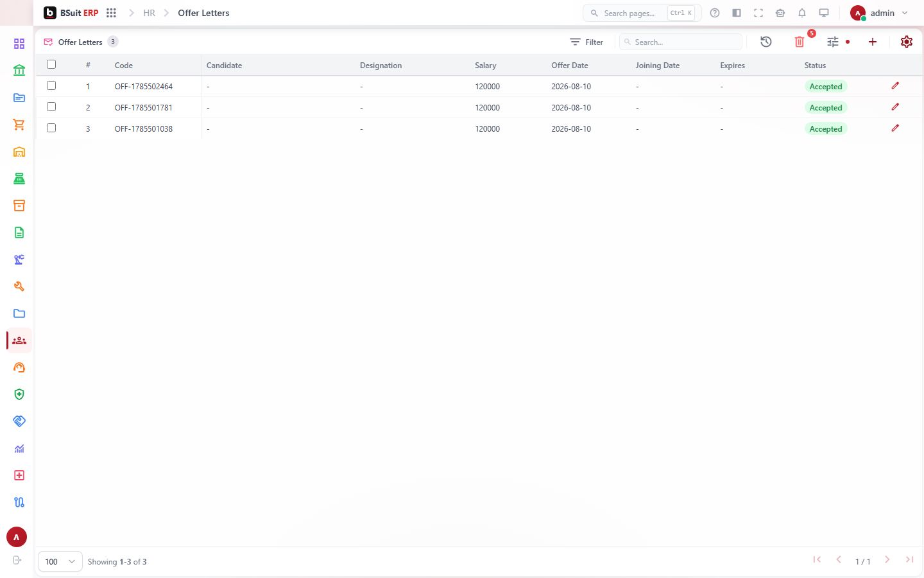Click the BSuit ERP logo

[x=71, y=13]
